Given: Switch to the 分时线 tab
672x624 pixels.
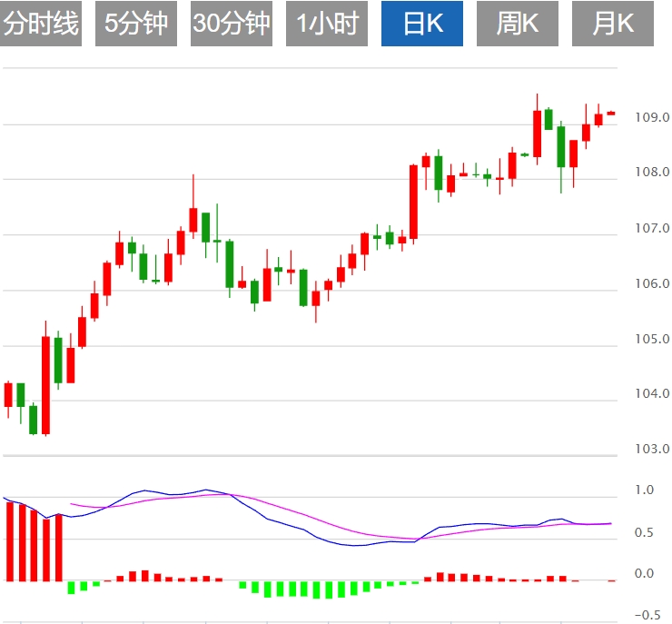Looking at the screenshot, I should click(42, 24).
